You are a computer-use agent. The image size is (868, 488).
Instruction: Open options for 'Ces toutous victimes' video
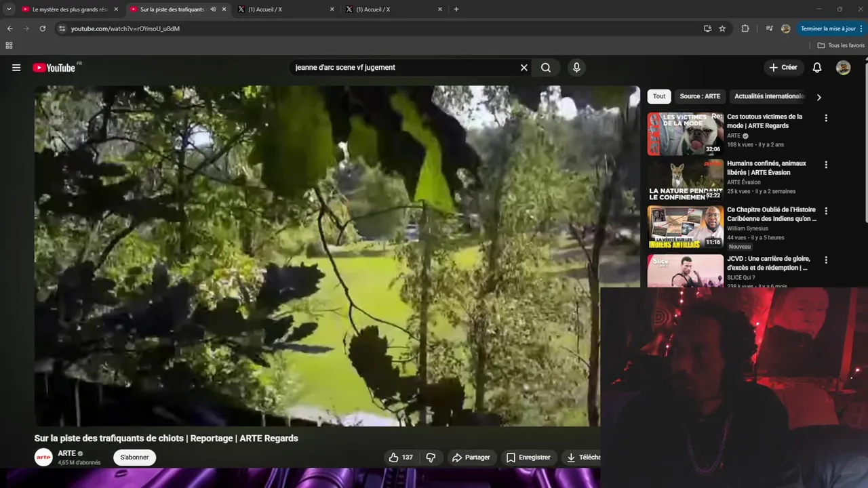click(826, 118)
